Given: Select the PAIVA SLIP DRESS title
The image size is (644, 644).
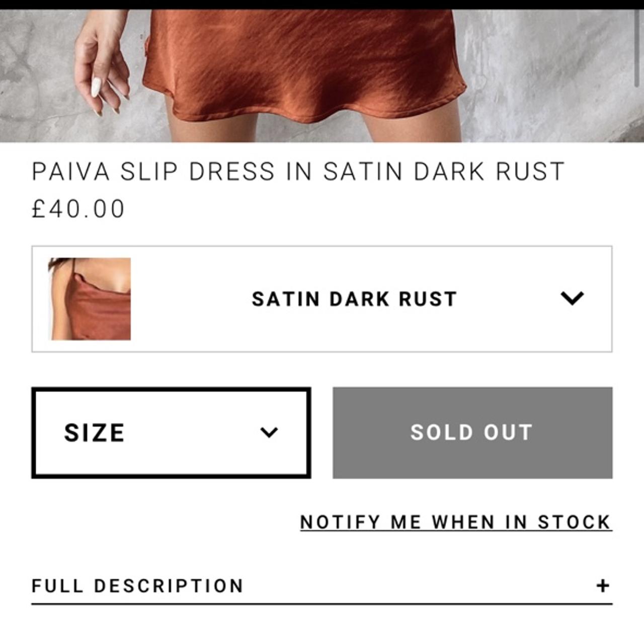Looking at the screenshot, I should (x=299, y=171).
